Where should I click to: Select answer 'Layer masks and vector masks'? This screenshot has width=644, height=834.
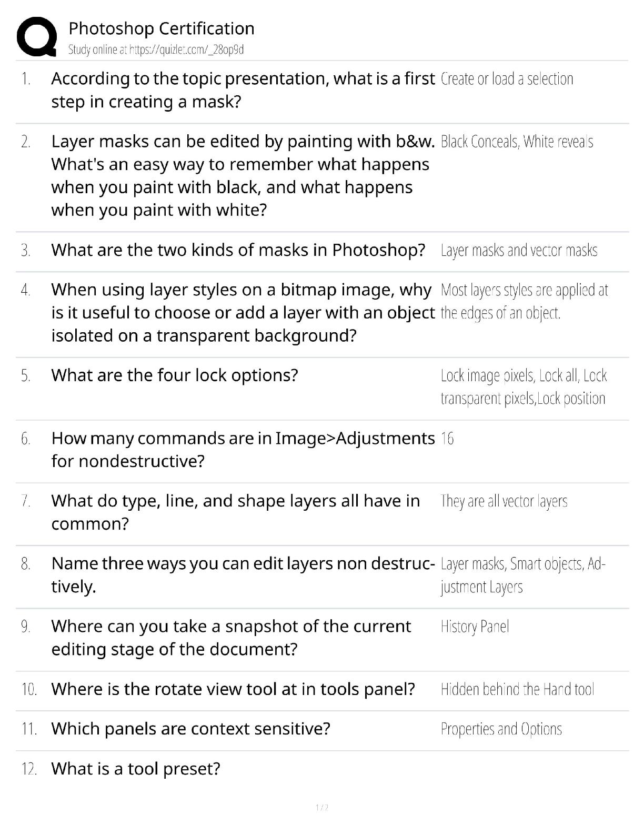point(519,250)
